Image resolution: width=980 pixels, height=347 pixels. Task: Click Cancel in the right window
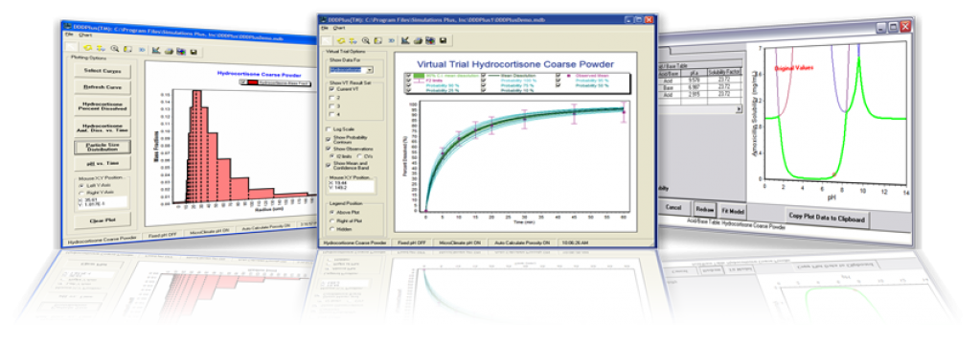click(x=673, y=208)
